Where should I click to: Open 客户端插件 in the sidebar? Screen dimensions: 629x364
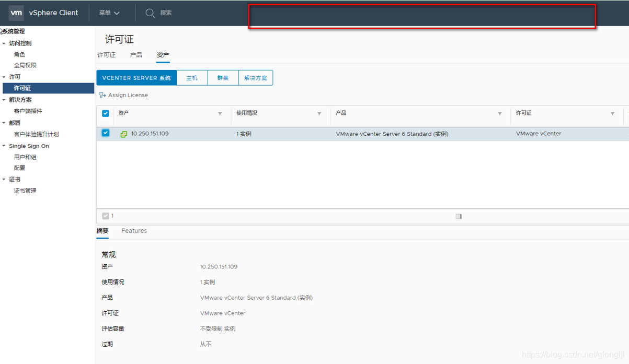[x=28, y=111]
